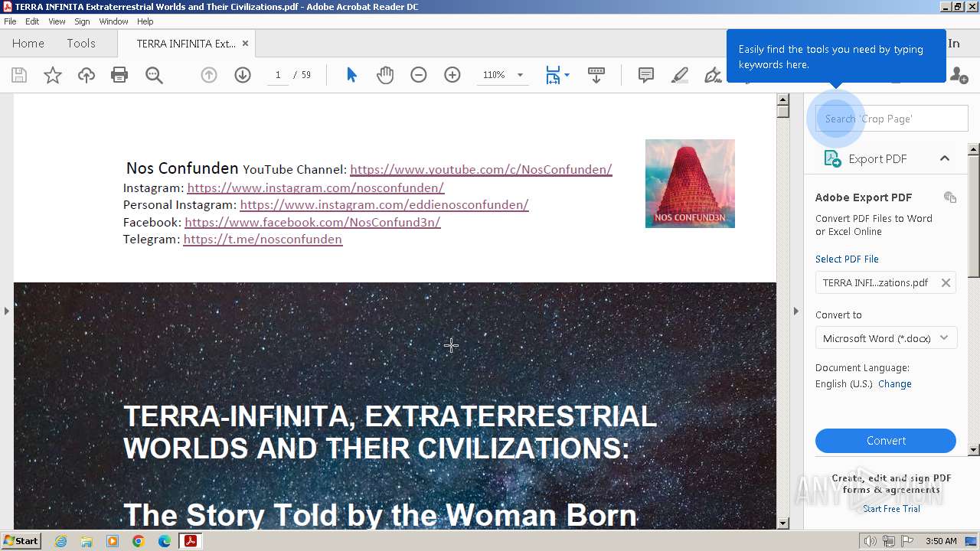Launch Internet Explorer from taskbar
The image size is (980, 551).
coord(60,541)
